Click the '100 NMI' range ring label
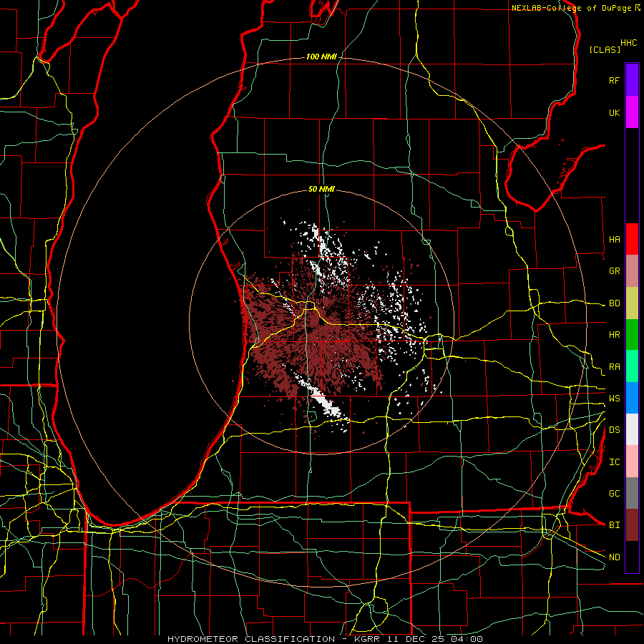 coord(321,57)
